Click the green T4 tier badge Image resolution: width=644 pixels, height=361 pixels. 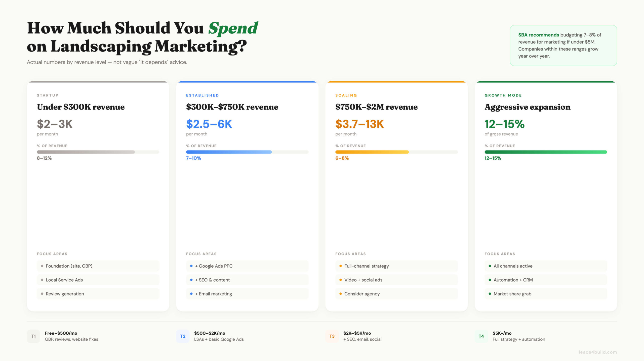click(481, 336)
